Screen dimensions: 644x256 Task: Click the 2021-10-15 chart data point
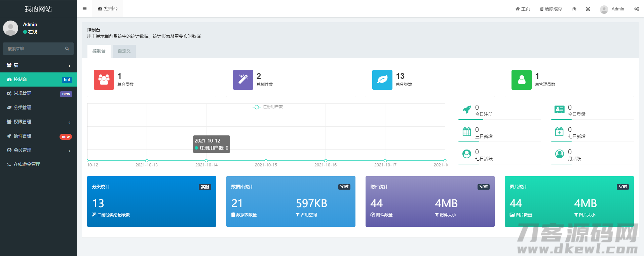266,161
